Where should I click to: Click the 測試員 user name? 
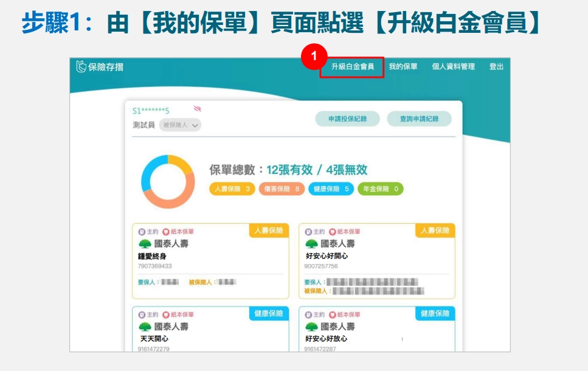click(x=144, y=125)
